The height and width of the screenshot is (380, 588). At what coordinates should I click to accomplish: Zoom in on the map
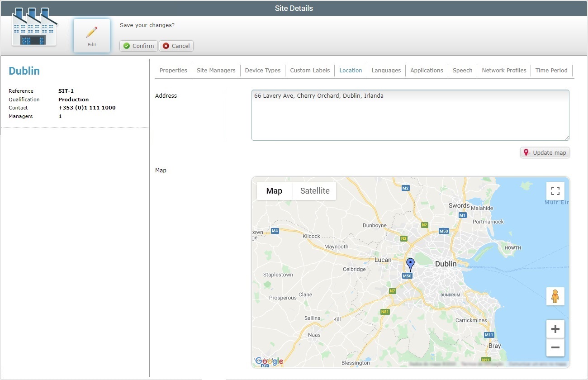coord(555,329)
